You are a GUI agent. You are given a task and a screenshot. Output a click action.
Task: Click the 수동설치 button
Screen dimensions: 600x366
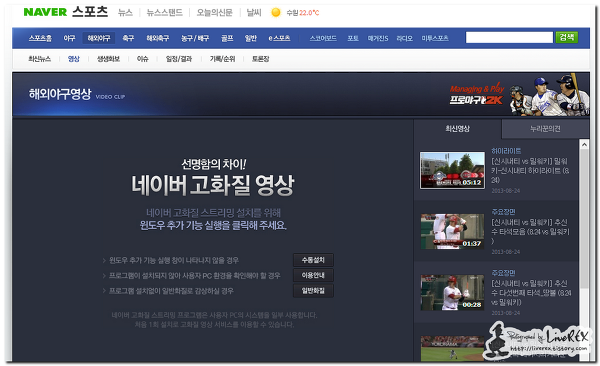313,260
